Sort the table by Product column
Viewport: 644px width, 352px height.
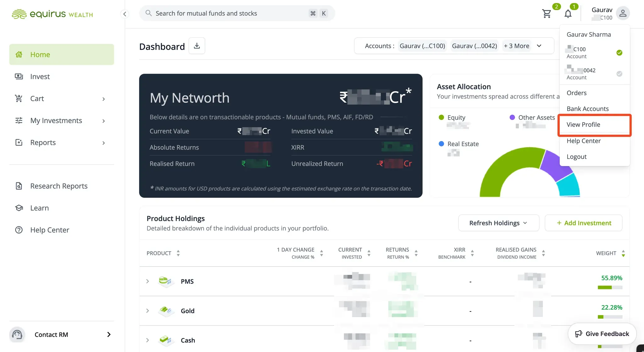tap(178, 253)
